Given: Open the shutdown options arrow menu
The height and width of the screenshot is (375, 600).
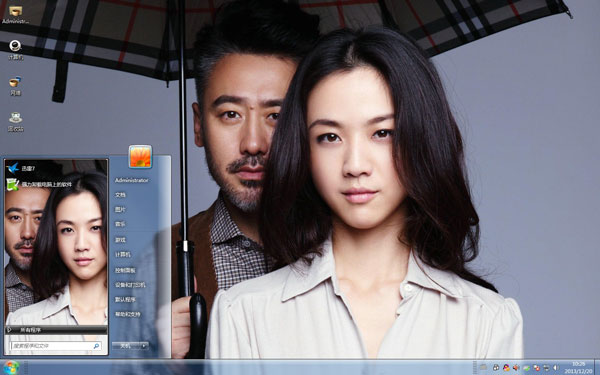Looking at the screenshot, I should click(x=144, y=346).
